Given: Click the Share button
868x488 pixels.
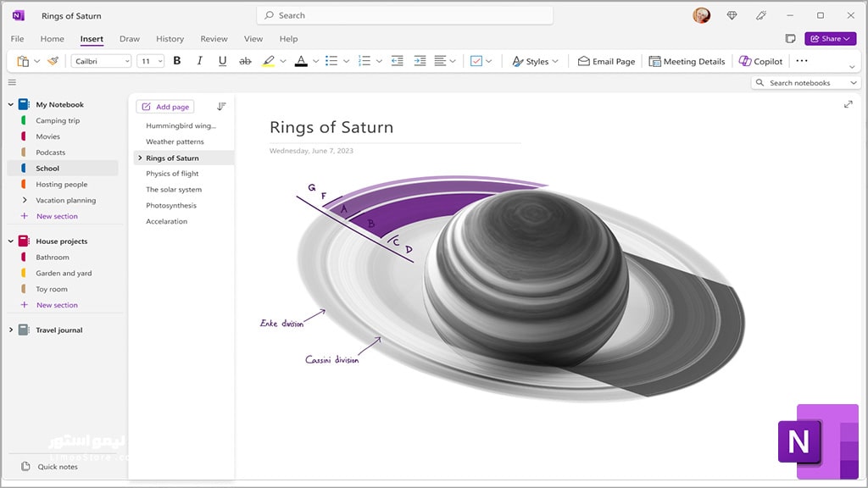Looking at the screenshot, I should 831,38.
